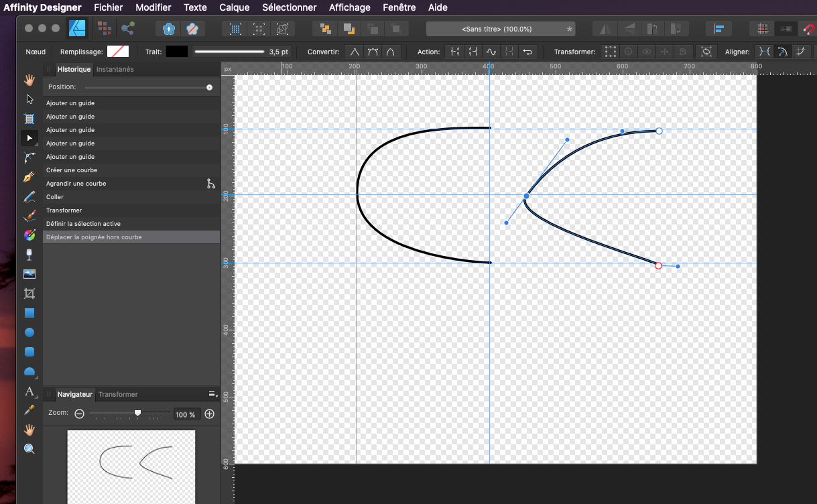
Task: Select the Corner tool
Action: 29,157
